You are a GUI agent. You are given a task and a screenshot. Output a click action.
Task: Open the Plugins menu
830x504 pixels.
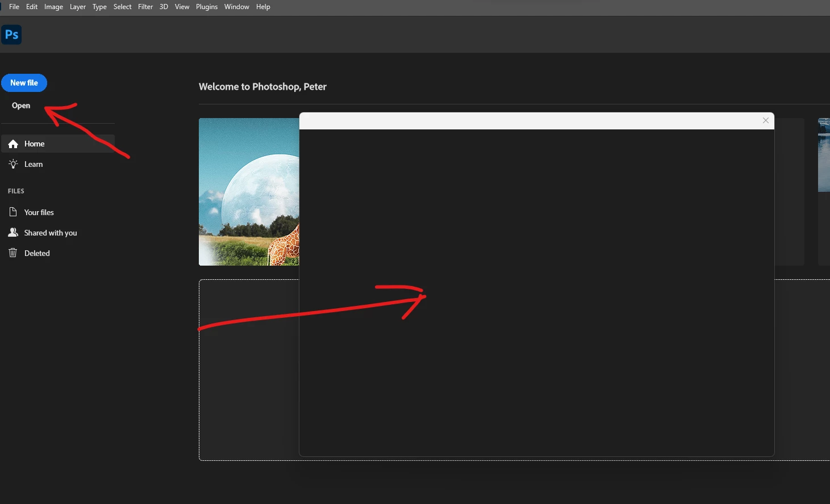coord(207,7)
